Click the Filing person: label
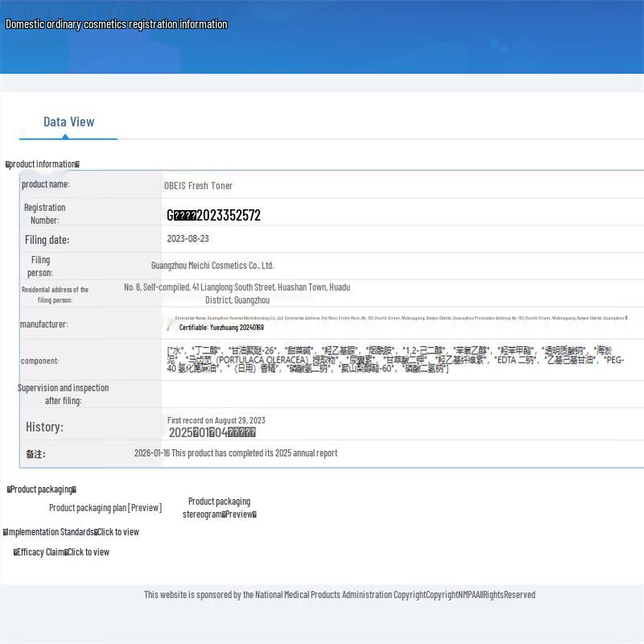The height and width of the screenshot is (644, 644). pos(40,266)
